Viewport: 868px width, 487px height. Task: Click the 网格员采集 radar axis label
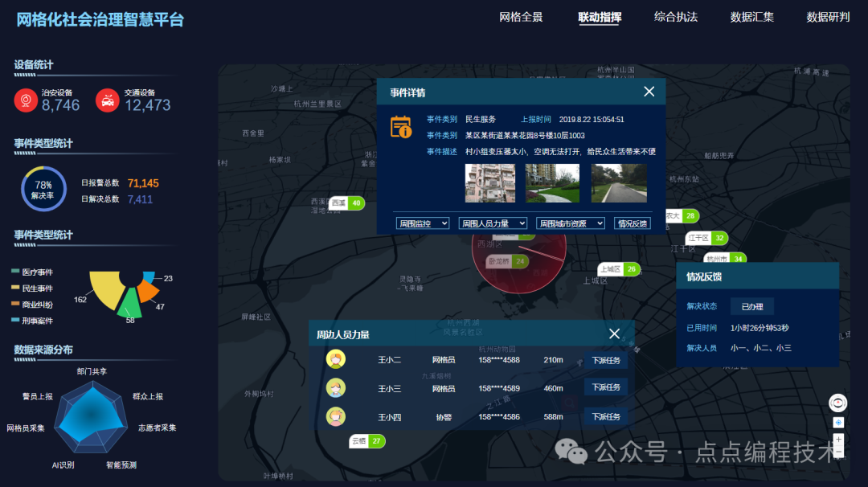point(26,428)
